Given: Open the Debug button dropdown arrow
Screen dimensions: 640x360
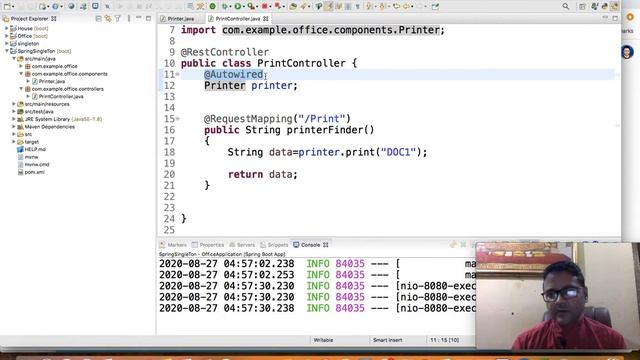Looking at the screenshot, I should point(230,7).
